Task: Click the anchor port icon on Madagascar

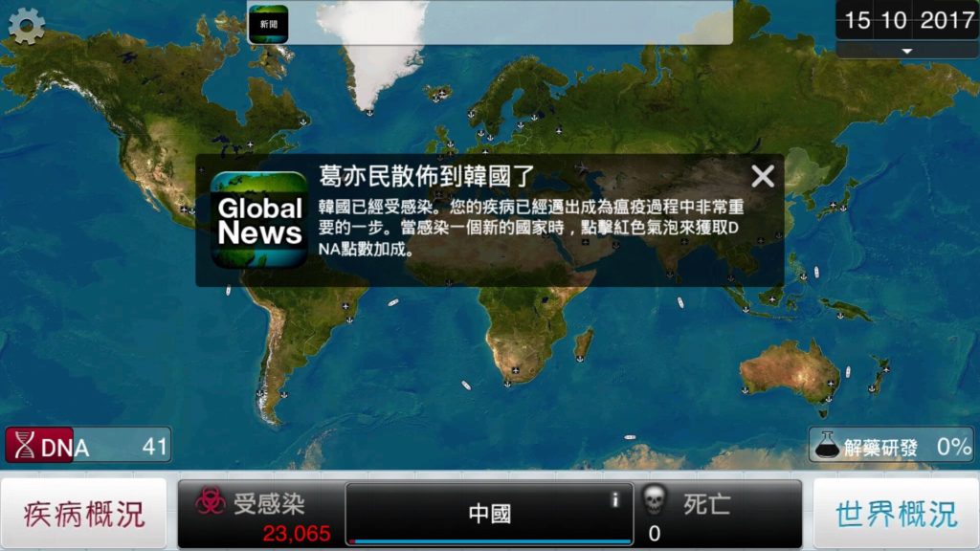Action: (580, 358)
